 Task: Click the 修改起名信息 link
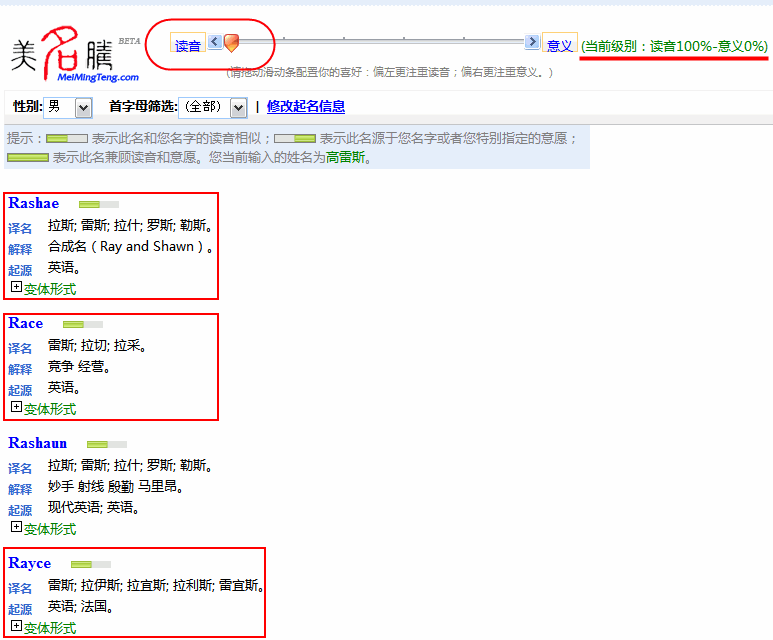click(306, 107)
